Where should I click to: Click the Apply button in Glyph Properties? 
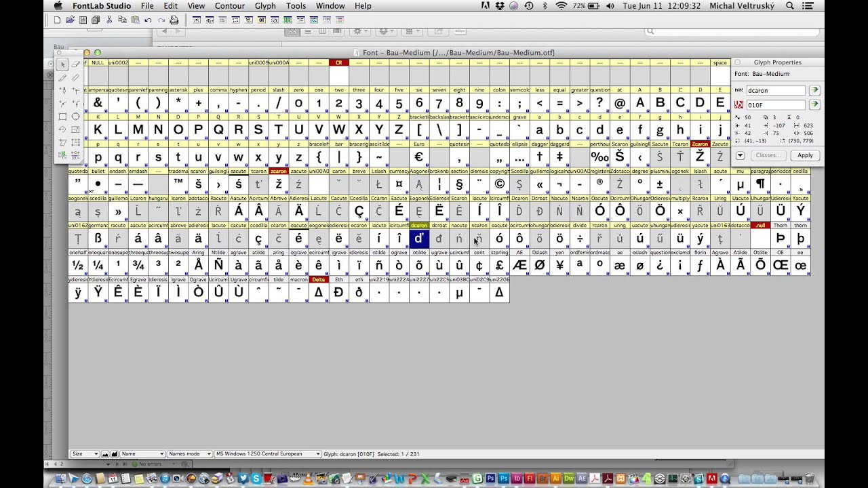pyautogui.click(x=805, y=155)
